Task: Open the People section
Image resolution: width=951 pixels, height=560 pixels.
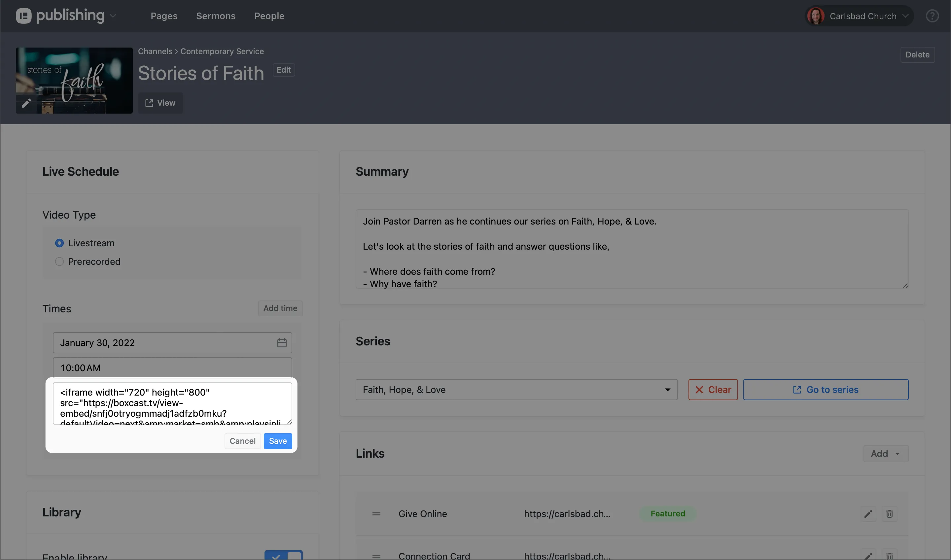Action: (x=269, y=16)
